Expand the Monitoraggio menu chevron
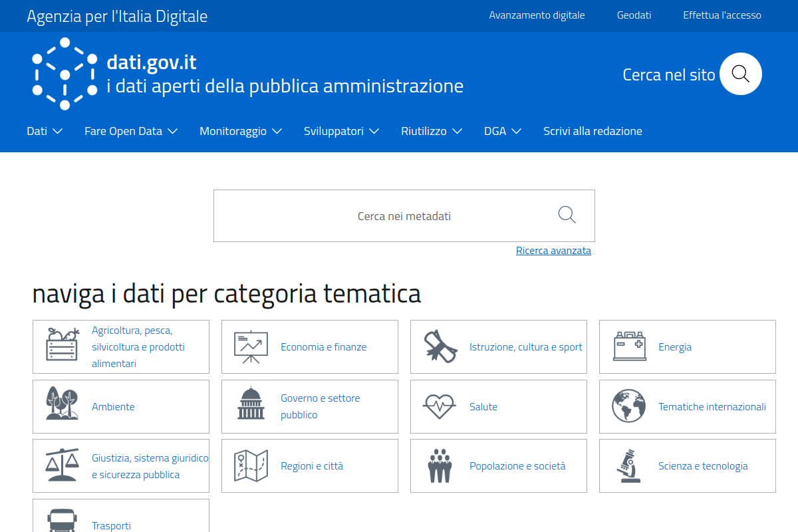 click(x=277, y=131)
